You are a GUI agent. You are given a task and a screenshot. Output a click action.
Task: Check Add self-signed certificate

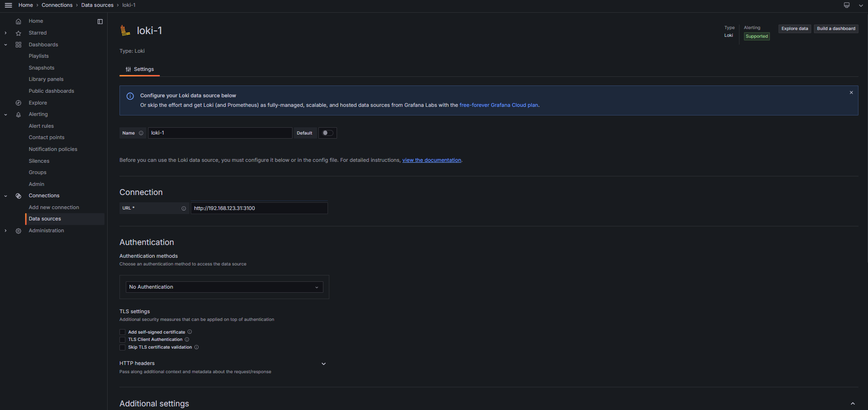[122, 332]
